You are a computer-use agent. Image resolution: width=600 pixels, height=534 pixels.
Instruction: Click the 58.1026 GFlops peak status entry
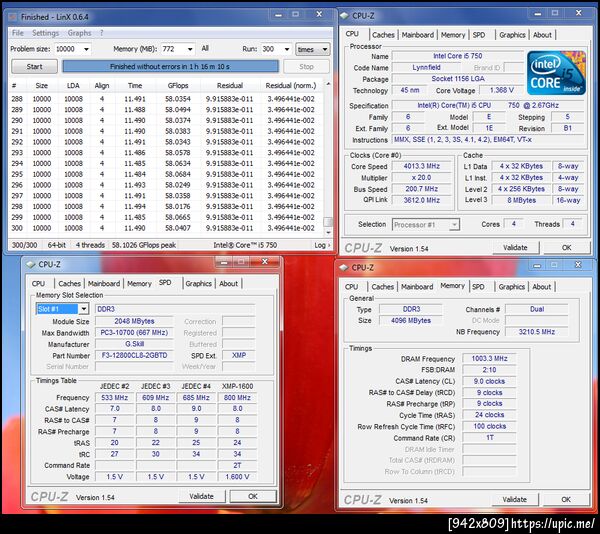143,245
